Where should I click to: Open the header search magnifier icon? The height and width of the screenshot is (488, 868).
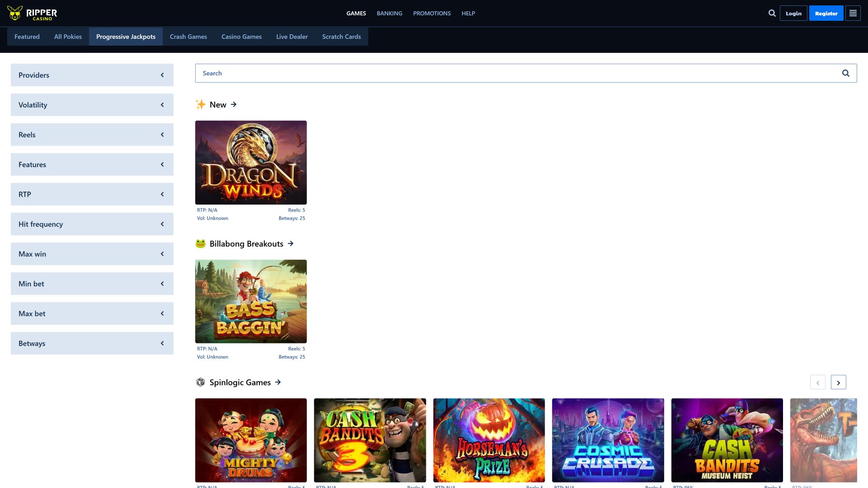(772, 13)
